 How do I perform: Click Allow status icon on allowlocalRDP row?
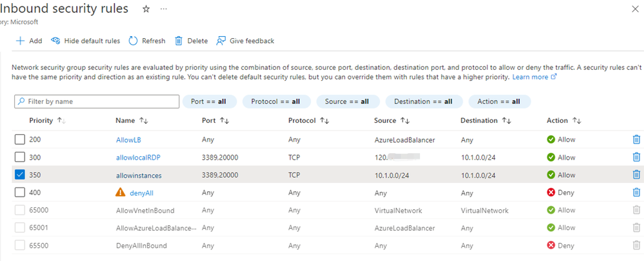tap(551, 158)
